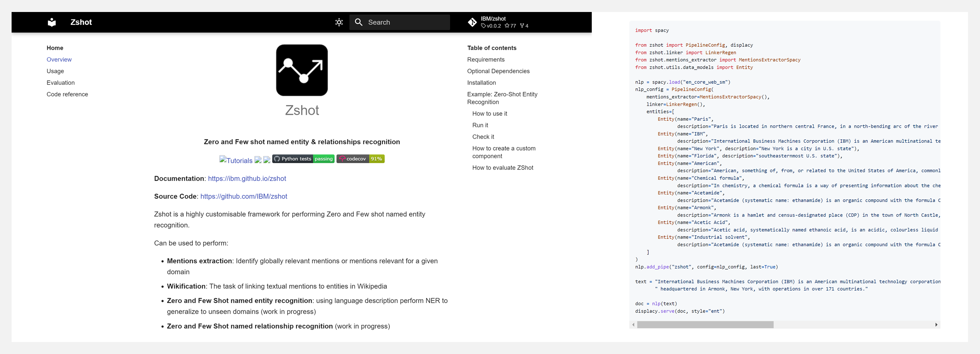The height and width of the screenshot is (354, 980).
Task: Click the Tutorials badge link
Action: [x=236, y=160]
